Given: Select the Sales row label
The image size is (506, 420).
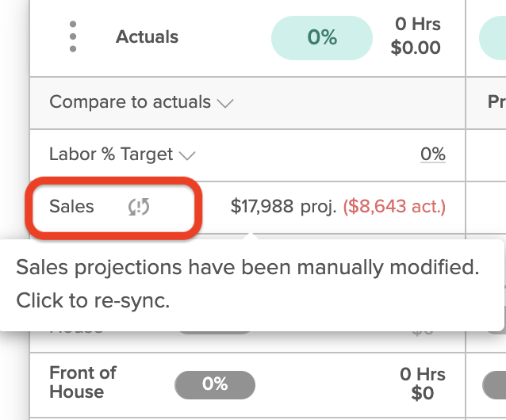Looking at the screenshot, I should [x=71, y=206].
